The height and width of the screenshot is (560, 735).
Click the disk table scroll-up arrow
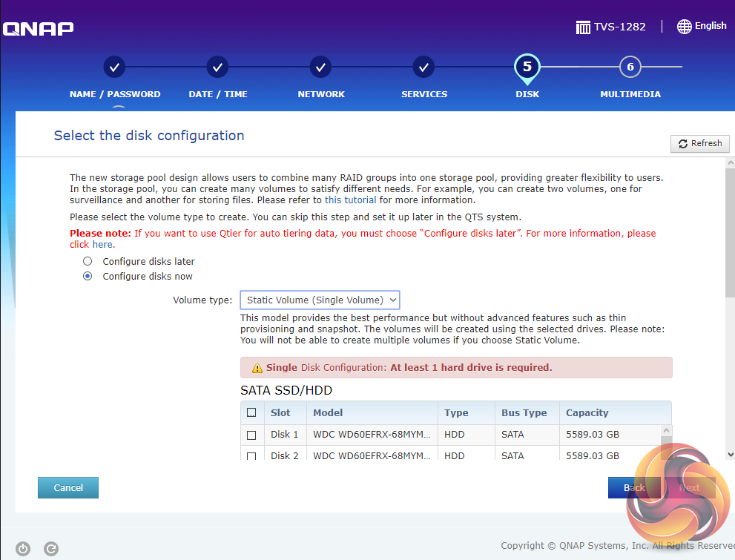point(666,430)
